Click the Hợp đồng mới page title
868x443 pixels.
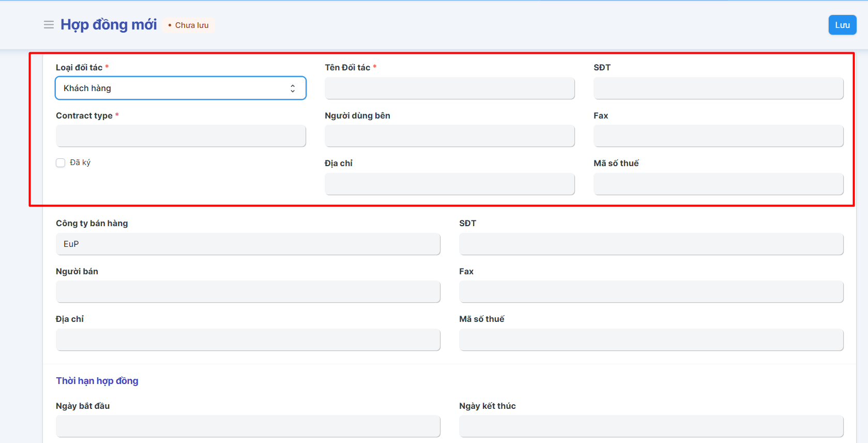109,25
